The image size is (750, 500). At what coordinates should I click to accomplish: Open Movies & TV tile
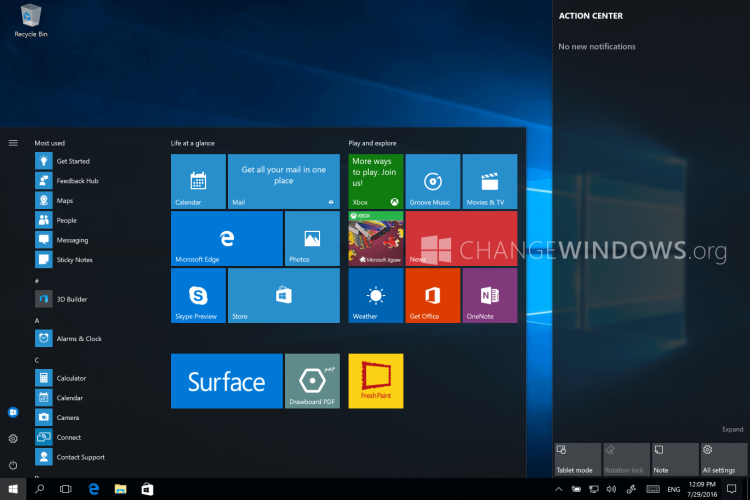(490, 181)
